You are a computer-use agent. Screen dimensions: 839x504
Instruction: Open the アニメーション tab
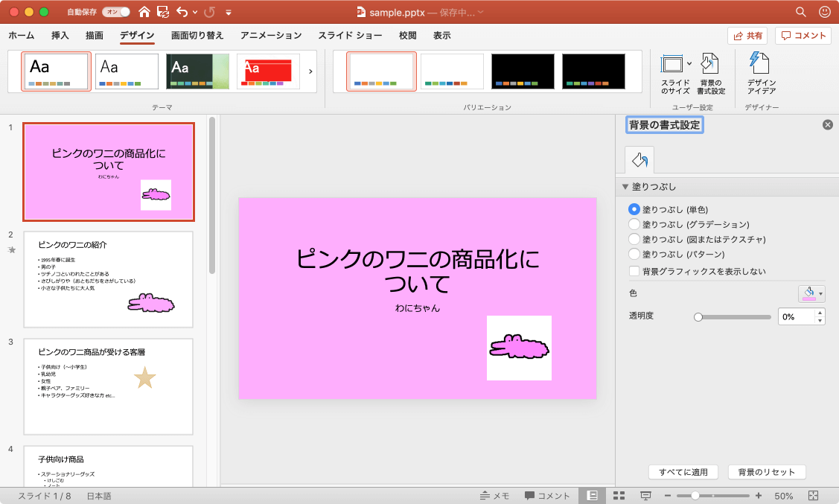271,36
